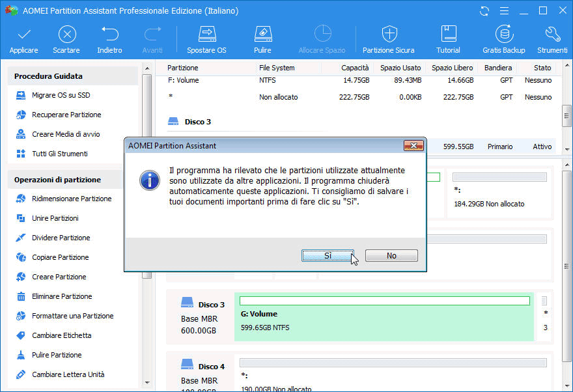Choose Creare Partizione operation

[51, 277]
